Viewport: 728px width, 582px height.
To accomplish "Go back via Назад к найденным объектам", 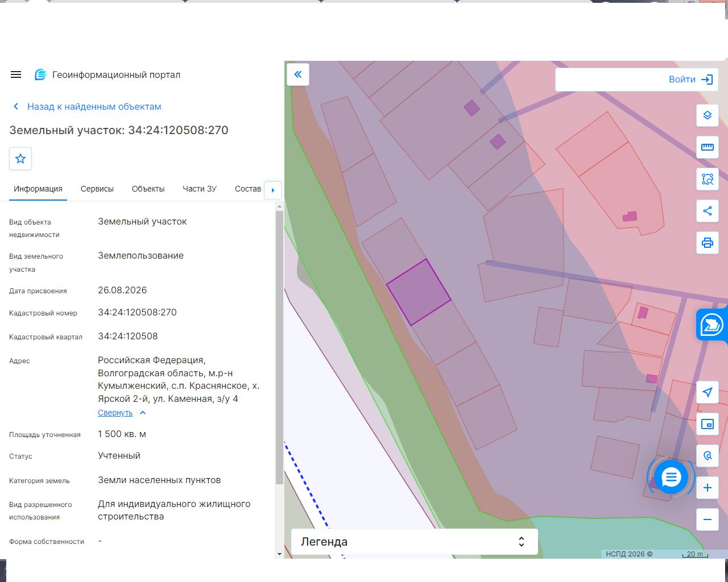I will click(87, 106).
